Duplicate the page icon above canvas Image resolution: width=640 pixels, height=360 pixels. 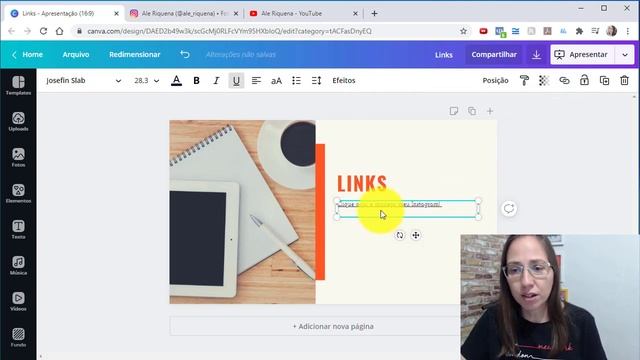tap(472, 111)
